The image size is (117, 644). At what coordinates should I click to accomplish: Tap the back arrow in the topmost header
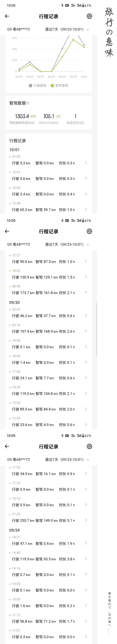pos(7,16)
